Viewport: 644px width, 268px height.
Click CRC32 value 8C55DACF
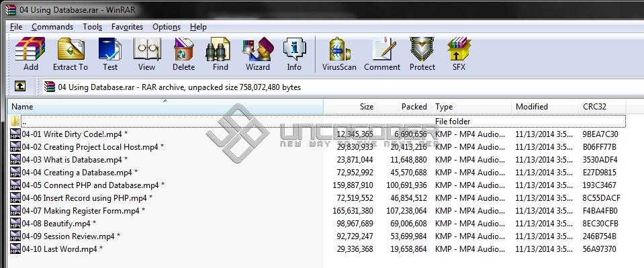[x=601, y=197]
